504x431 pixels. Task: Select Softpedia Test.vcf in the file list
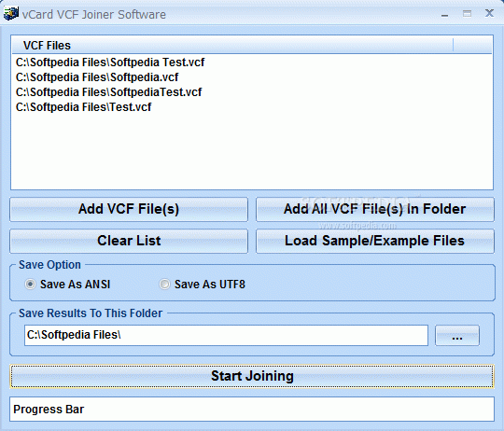(x=110, y=63)
